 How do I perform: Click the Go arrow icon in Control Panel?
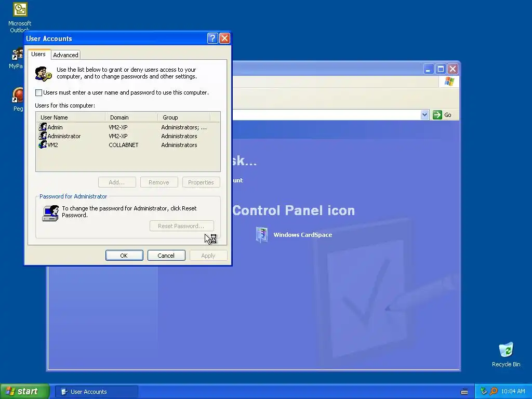[437, 115]
